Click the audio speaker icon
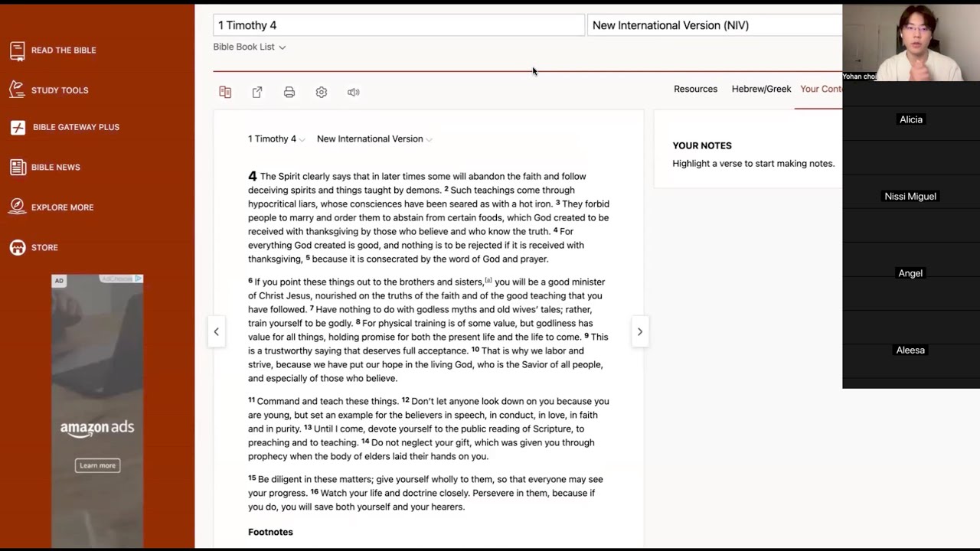Viewport: 980px width, 551px height. tap(353, 92)
